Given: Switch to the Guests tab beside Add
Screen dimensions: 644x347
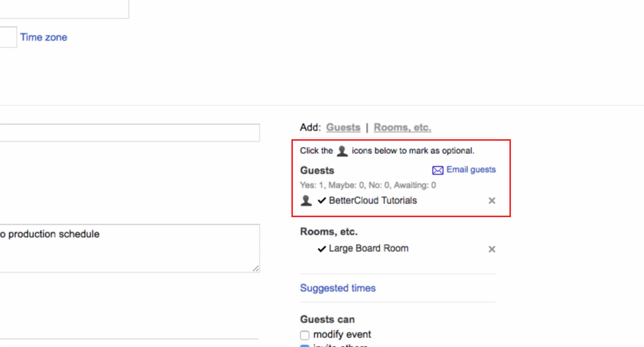Looking at the screenshot, I should click(343, 127).
